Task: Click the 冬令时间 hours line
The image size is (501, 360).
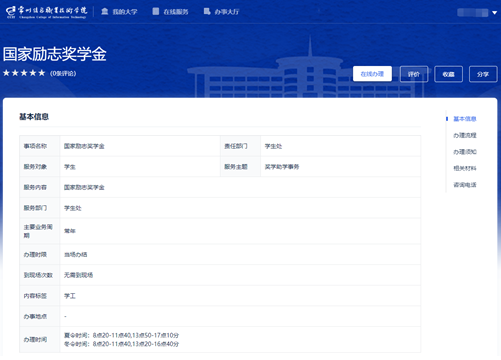Action: point(121,344)
